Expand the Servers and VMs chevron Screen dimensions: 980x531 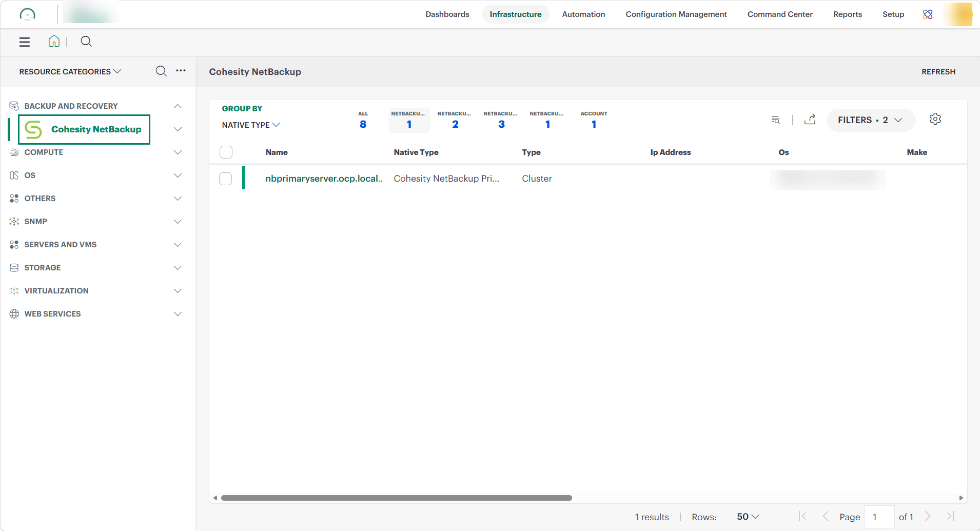click(x=178, y=245)
